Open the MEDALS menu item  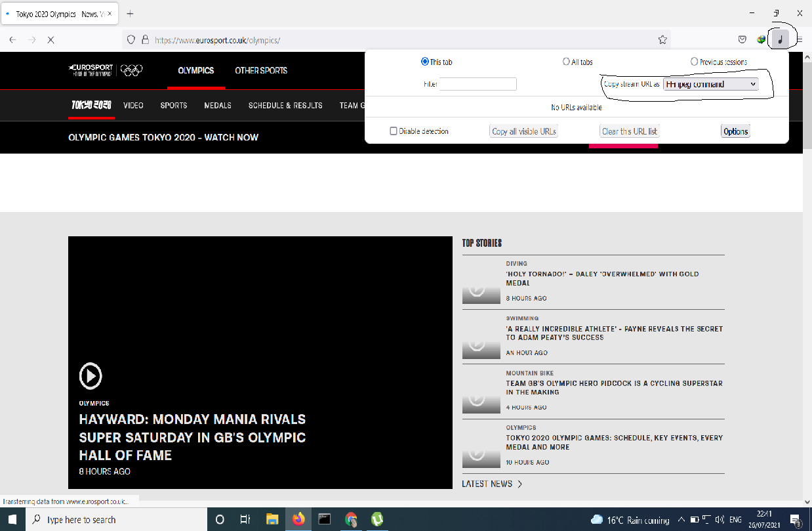pos(218,105)
